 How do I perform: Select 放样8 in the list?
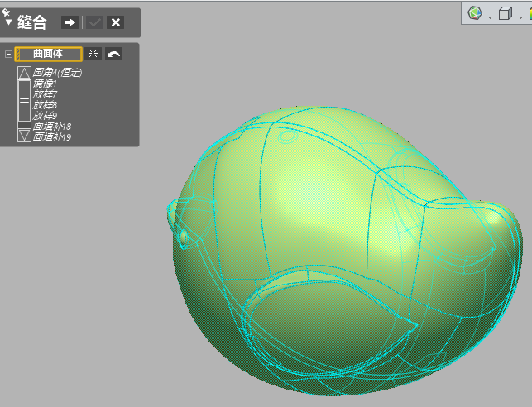(x=46, y=105)
